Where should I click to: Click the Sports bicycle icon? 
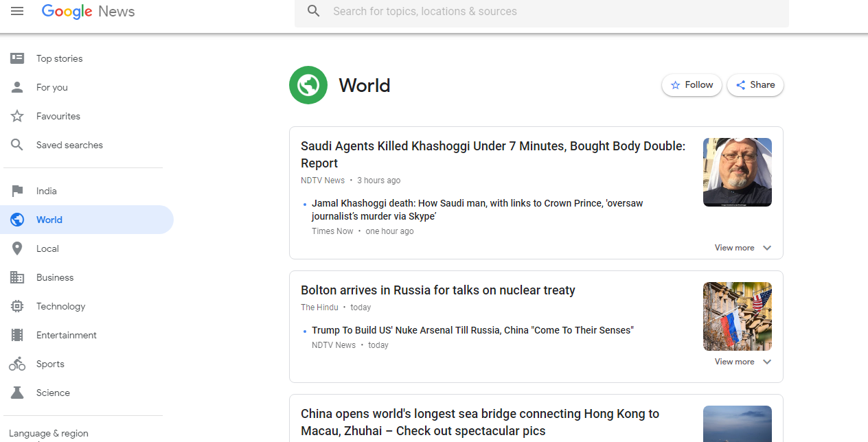coord(17,364)
